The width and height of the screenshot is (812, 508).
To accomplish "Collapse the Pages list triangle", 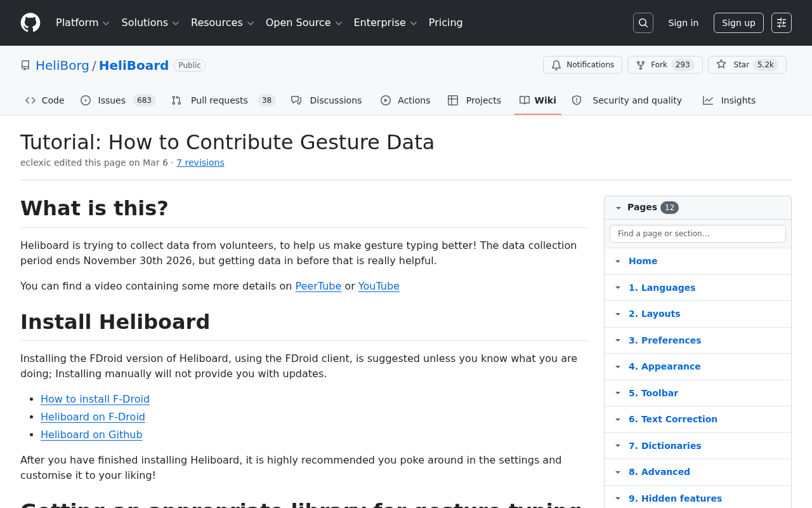I will [x=619, y=208].
